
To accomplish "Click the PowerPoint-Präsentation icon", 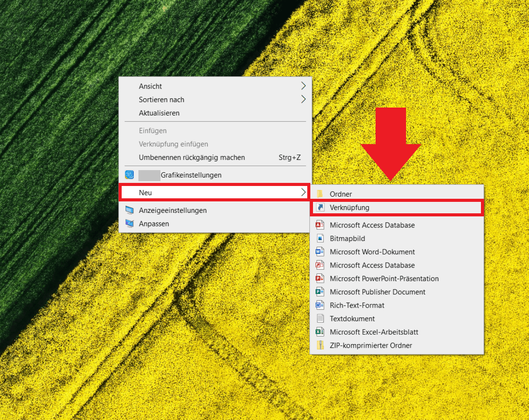I will tap(320, 279).
